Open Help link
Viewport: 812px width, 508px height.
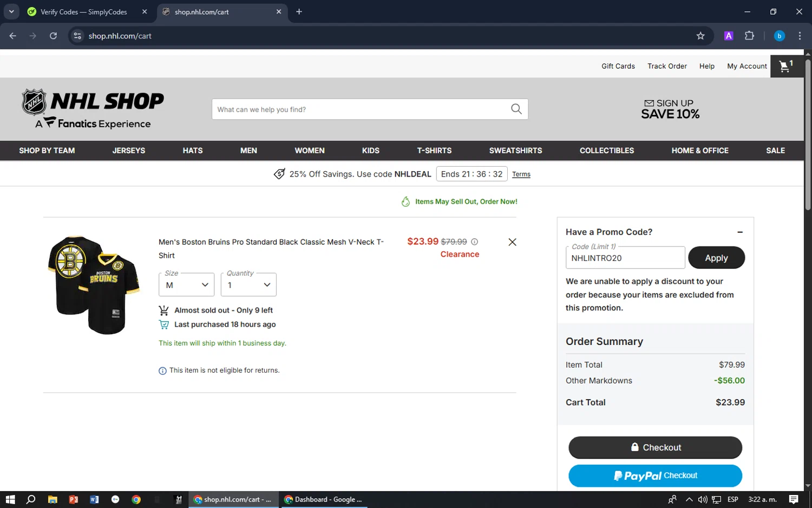pyautogui.click(x=707, y=66)
